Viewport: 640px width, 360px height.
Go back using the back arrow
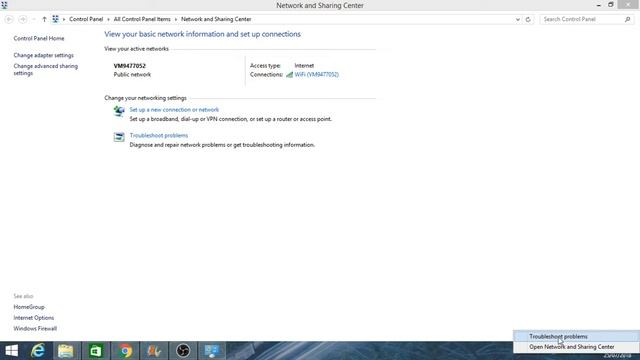pos(9,19)
